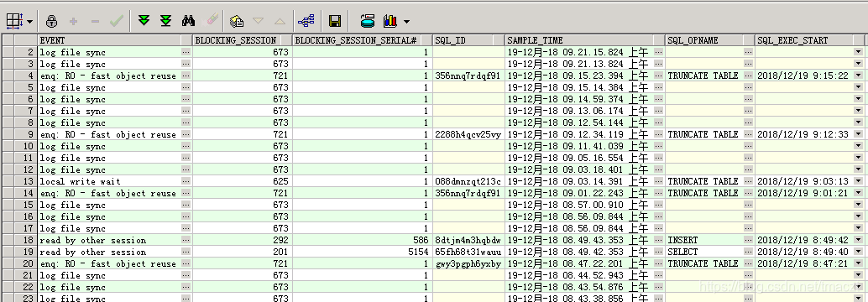Switch to single record view icon
The height and width of the screenshot is (302, 868).
pyautogui.click(x=237, y=21)
